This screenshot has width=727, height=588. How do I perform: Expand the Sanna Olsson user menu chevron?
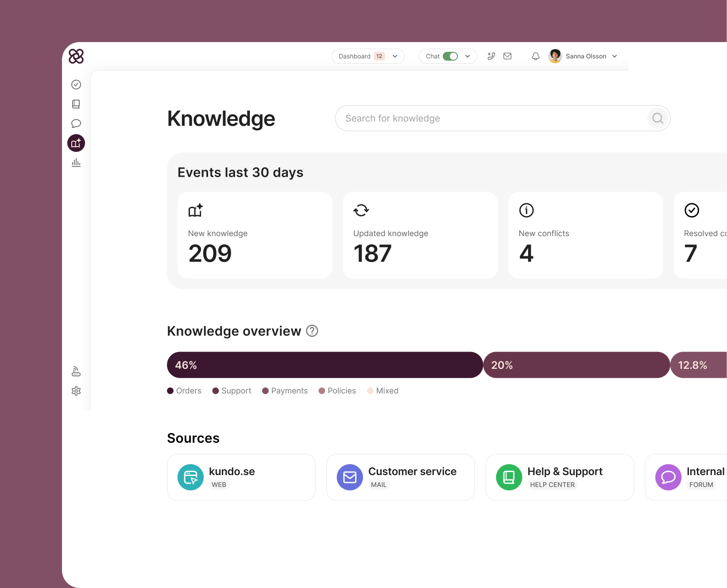[615, 56]
